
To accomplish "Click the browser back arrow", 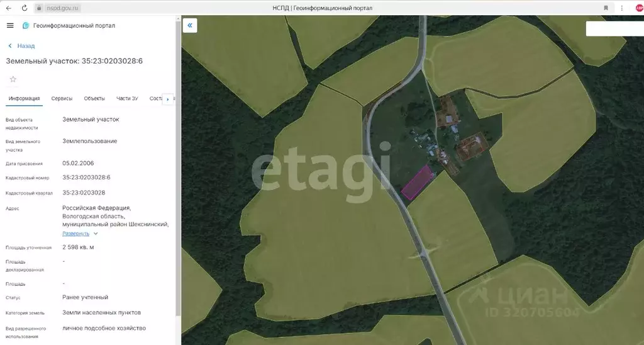I will pos(8,8).
